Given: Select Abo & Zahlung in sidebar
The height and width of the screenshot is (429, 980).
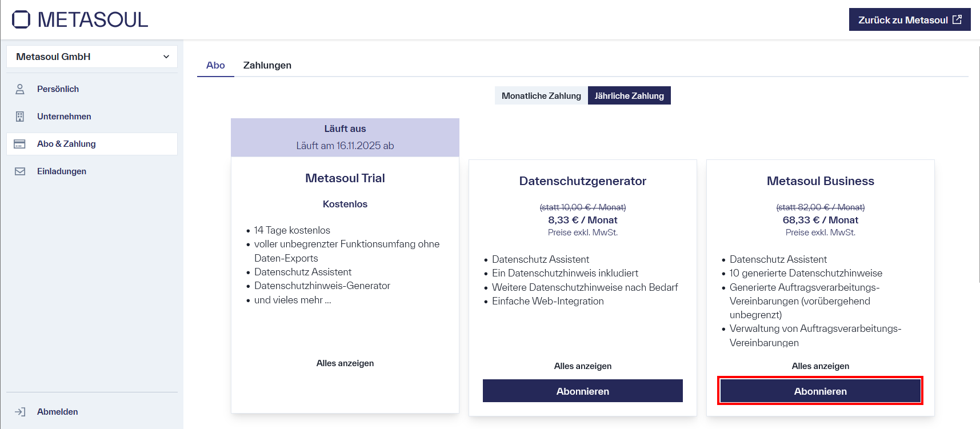Looking at the screenshot, I should coord(92,144).
